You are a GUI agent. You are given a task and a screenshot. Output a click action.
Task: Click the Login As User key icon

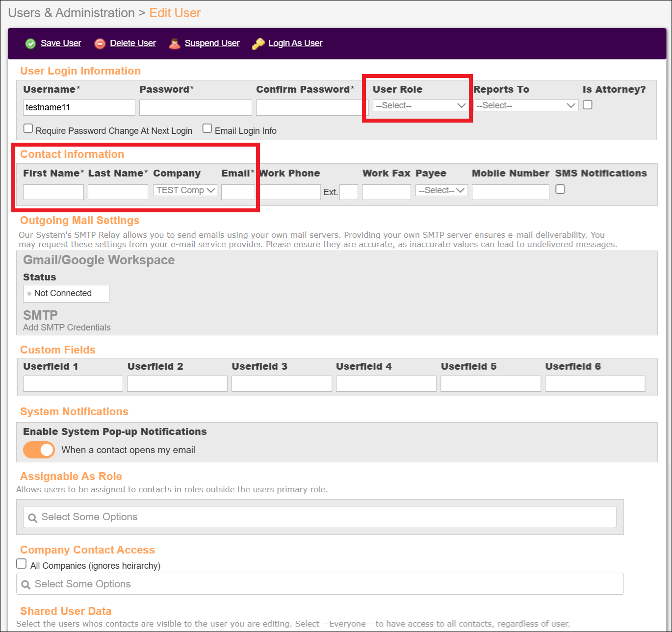pyautogui.click(x=258, y=44)
